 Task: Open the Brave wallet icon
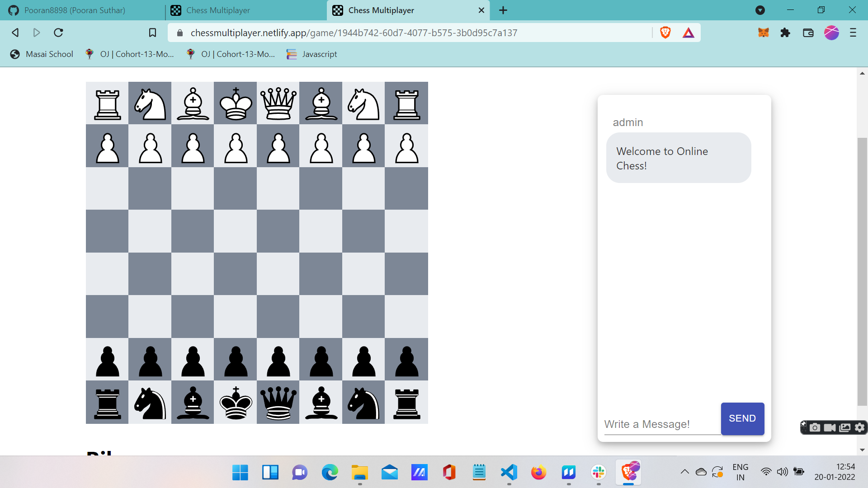click(808, 33)
